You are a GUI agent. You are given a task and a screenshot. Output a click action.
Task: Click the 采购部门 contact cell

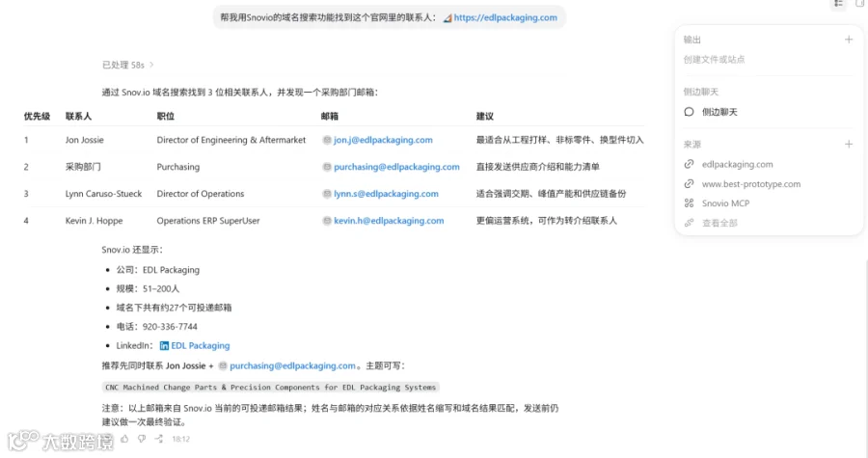tap(83, 167)
